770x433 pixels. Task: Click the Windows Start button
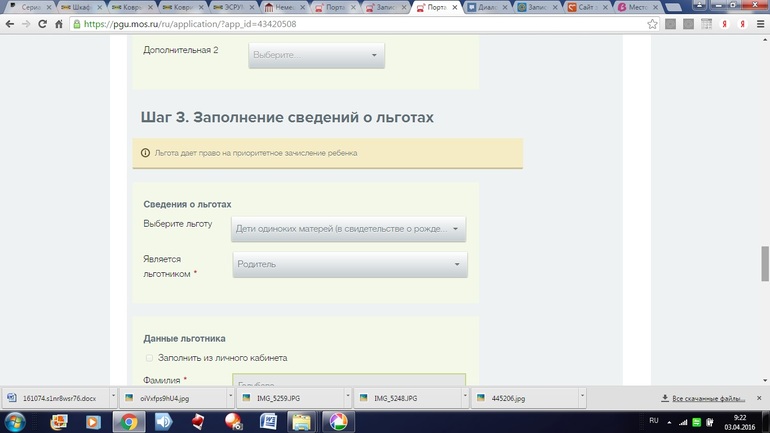18,421
